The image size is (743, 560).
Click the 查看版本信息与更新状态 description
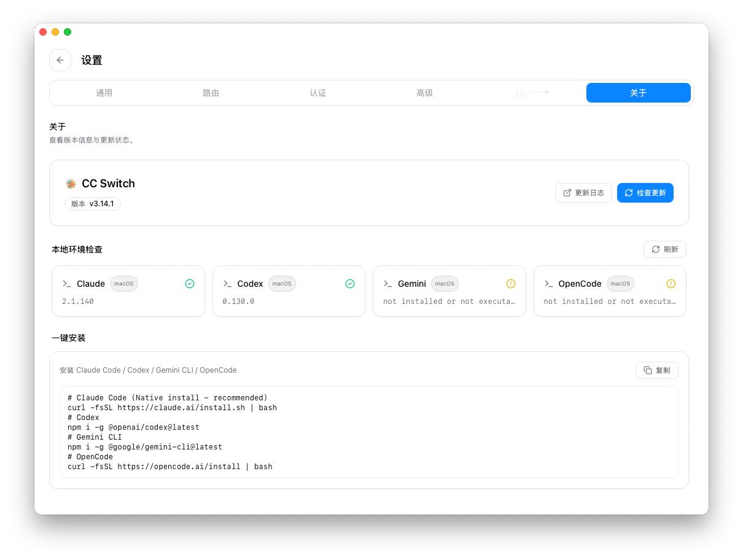click(92, 140)
